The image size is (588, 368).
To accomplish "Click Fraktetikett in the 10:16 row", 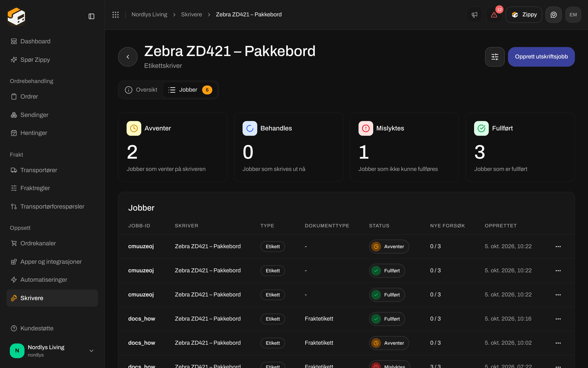I will pyautogui.click(x=319, y=319).
